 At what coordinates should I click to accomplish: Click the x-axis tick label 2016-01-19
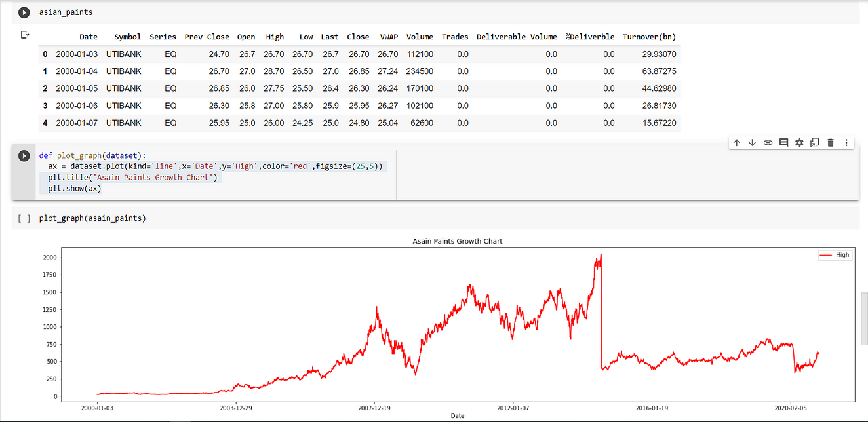(x=652, y=406)
